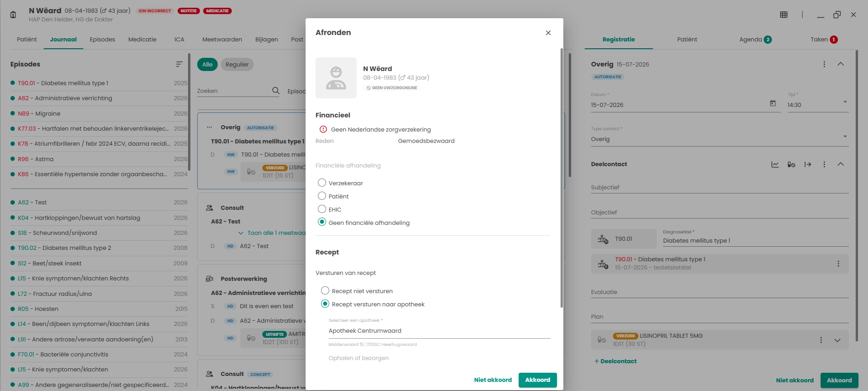Click the Registratie panel scrollbar
868x391 pixels.
coord(857,196)
